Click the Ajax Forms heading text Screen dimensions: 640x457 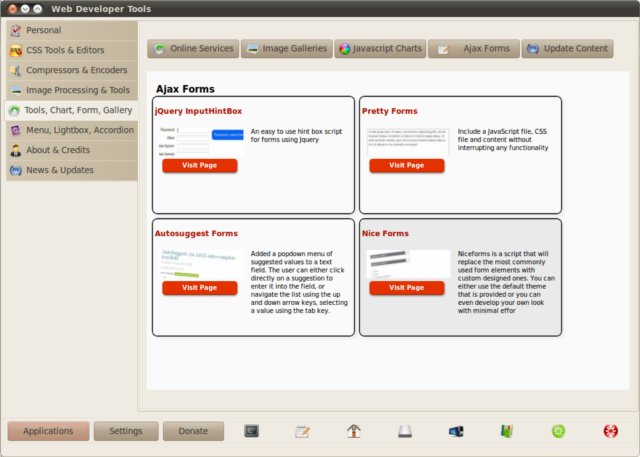coord(185,89)
